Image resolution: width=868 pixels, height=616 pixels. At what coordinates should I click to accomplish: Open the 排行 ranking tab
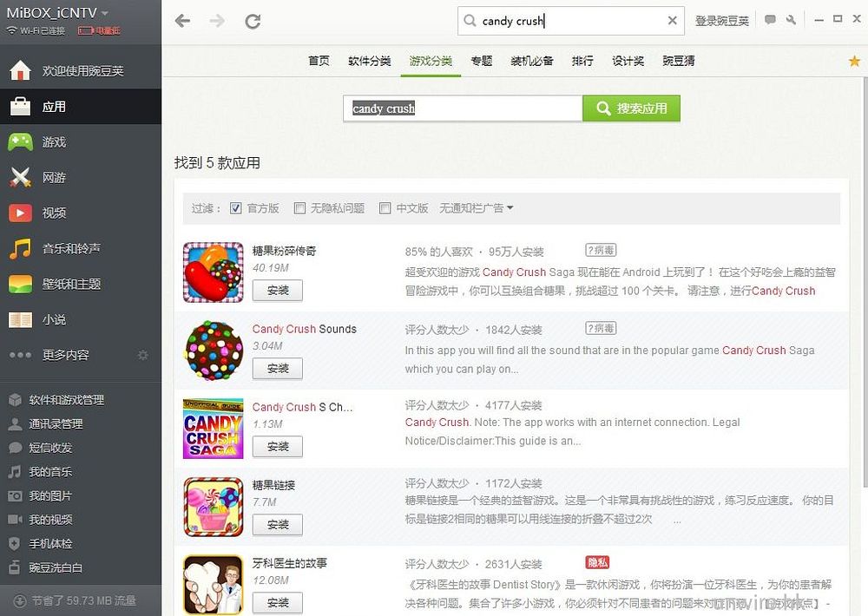(x=582, y=61)
